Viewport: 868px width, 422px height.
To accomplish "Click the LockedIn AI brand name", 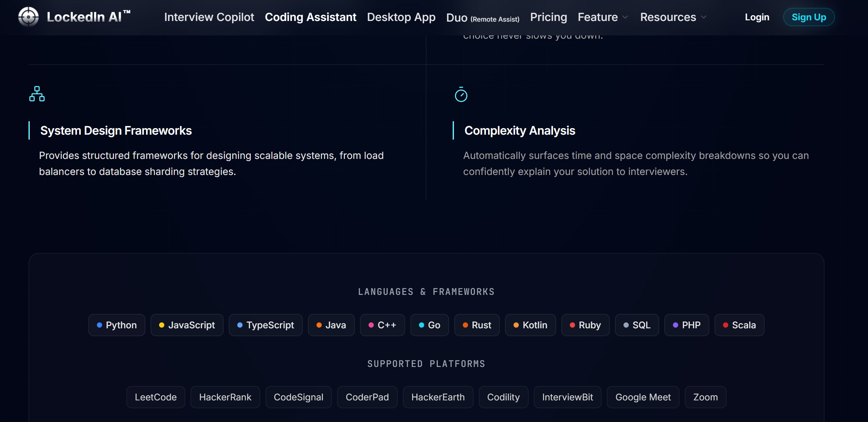I will [x=88, y=17].
